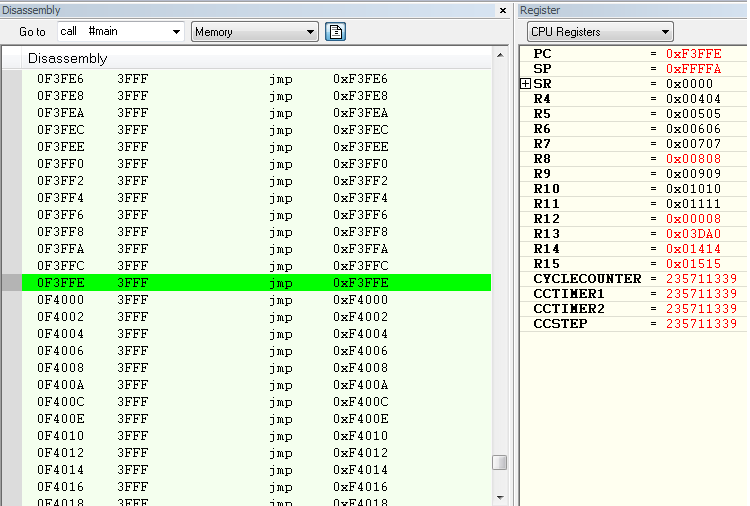The width and height of the screenshot is (750, 506).
Task: Click disassembly scrollbar down arrow
Action: tap(500, 497)
